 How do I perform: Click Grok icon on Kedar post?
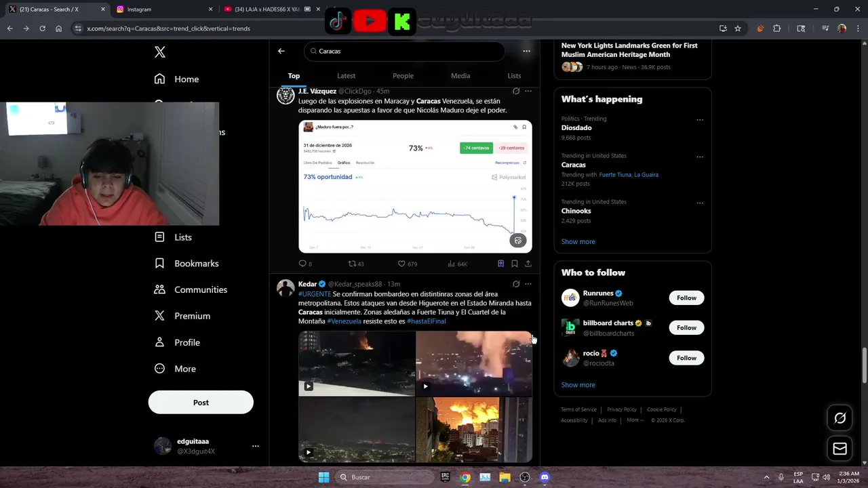(x=516, y=284)
